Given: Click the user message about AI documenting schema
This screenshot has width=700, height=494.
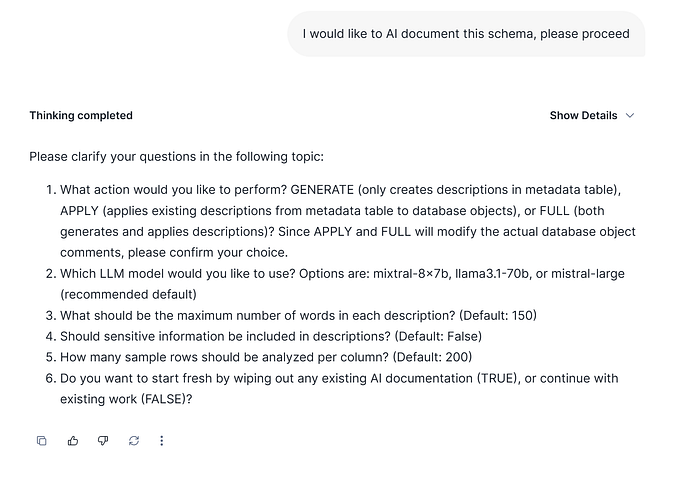Looking at the screenshot, I should coord(466,34).
